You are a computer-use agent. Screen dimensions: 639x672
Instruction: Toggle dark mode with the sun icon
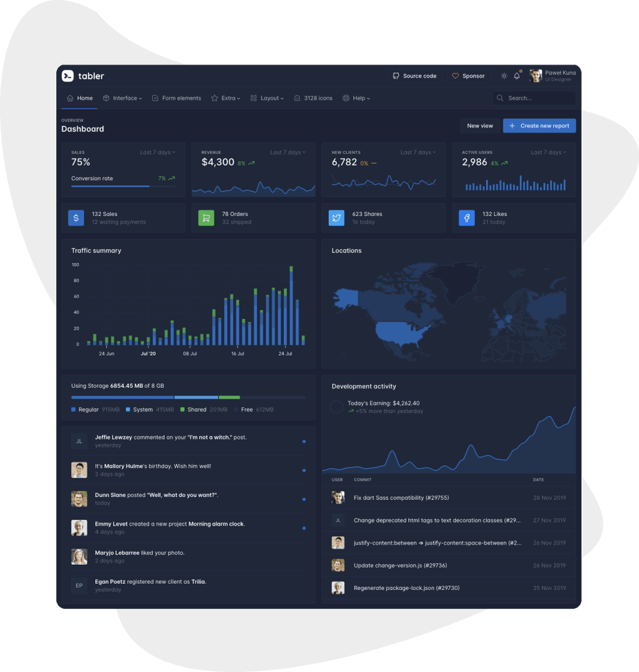[504, 75]
